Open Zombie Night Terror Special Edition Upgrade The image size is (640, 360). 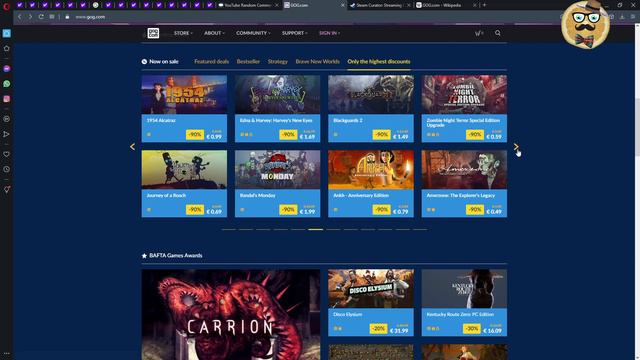[x=463, y=122]
